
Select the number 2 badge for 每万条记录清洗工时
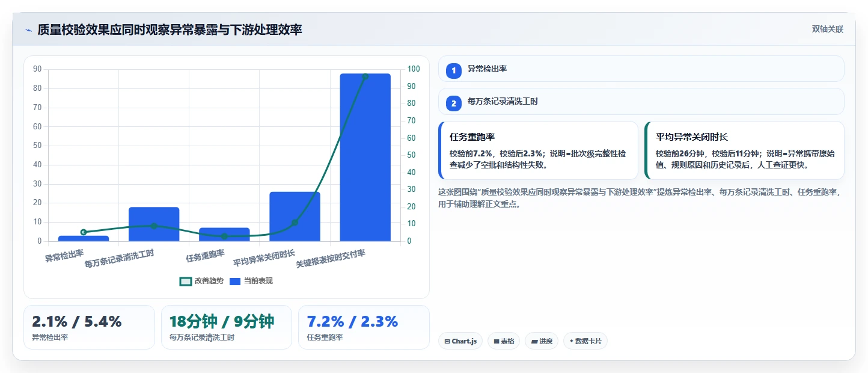pyautogui.click(x=453, y=103)
